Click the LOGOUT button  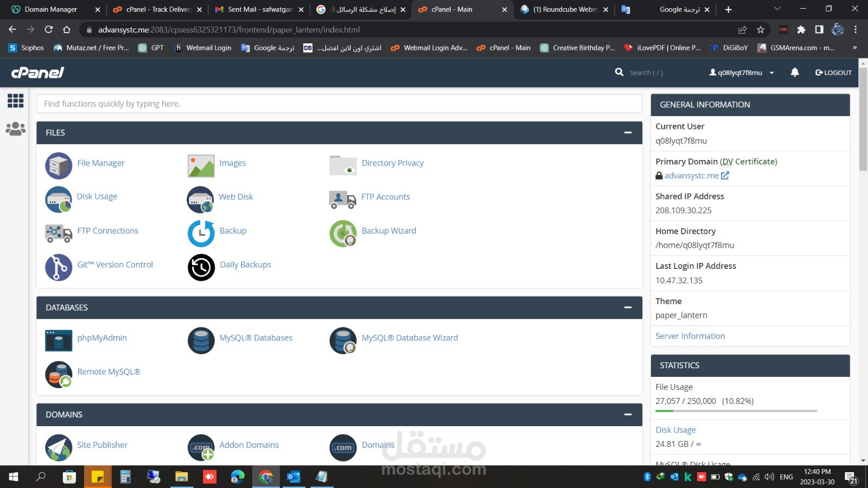coord(833,73)
